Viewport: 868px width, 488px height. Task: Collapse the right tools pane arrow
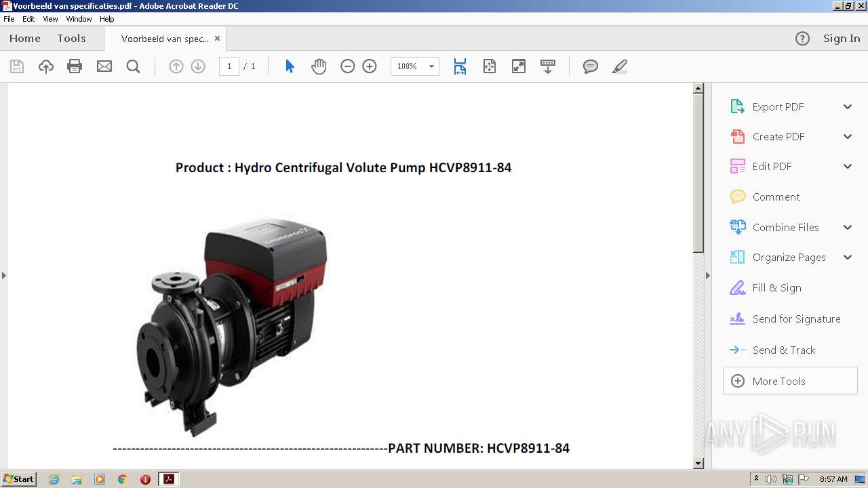(x=708, y=275)
